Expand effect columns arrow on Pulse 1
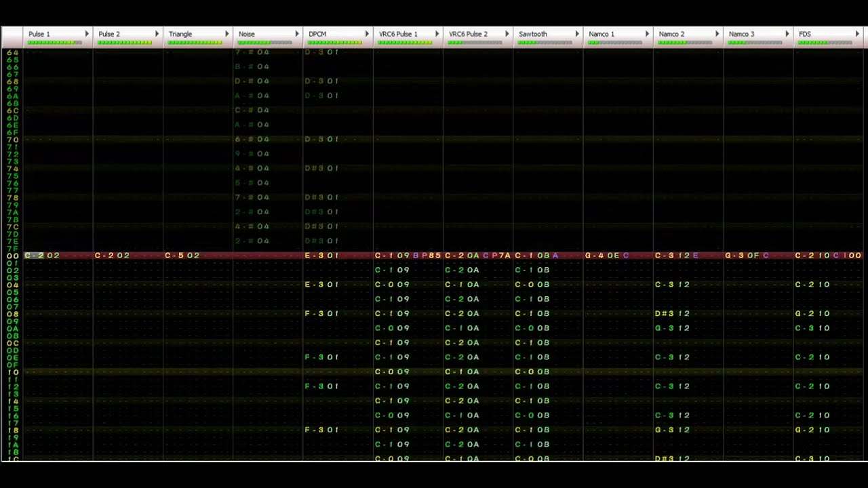Screen dimensions: 868x488 [x=87, y=34]
